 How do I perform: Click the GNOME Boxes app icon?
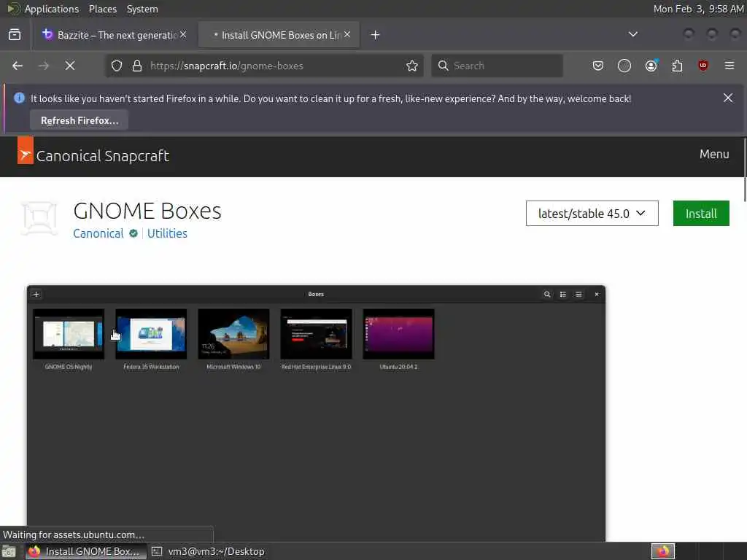click(x=39, y=218)
